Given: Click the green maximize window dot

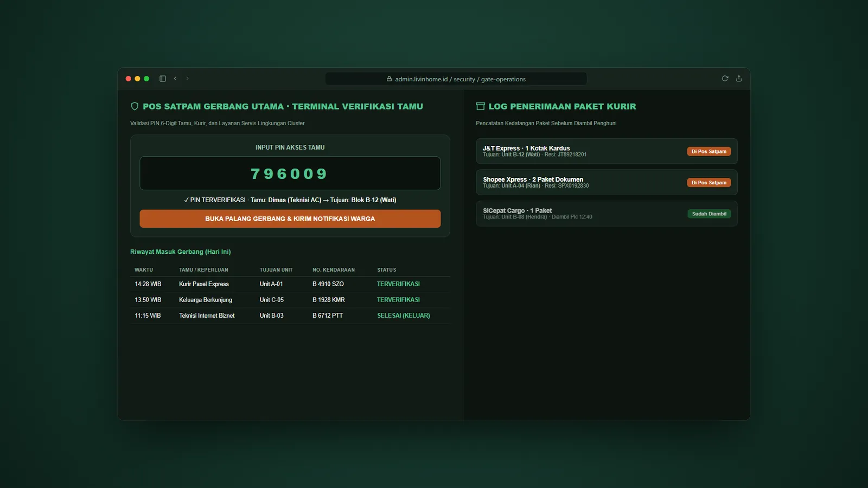Looking at the screenshot, I should pos(146,79).
